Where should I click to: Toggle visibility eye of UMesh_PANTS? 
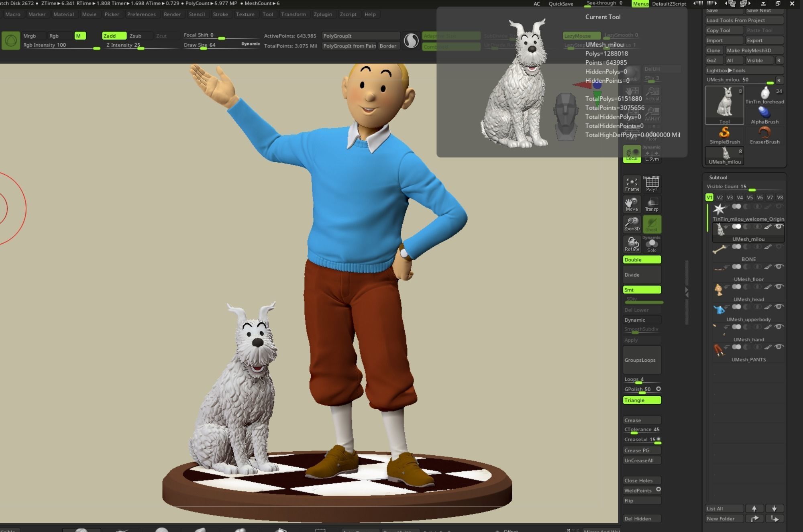click(779, 347)
